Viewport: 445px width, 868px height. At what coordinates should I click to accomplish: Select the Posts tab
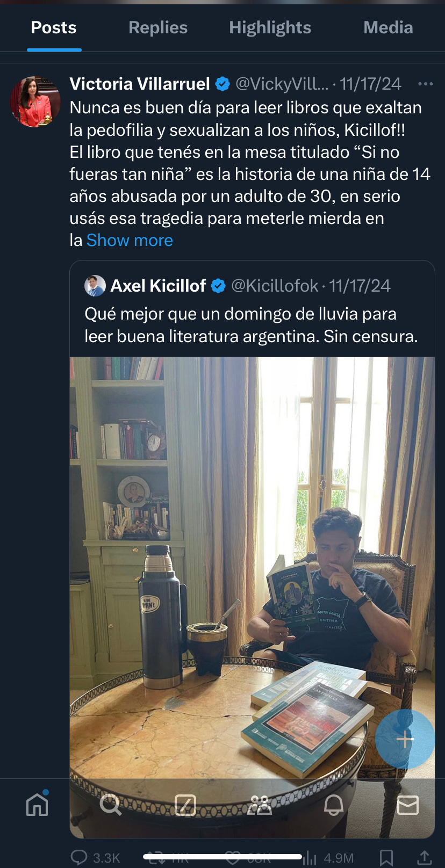[x=54, y=28]
